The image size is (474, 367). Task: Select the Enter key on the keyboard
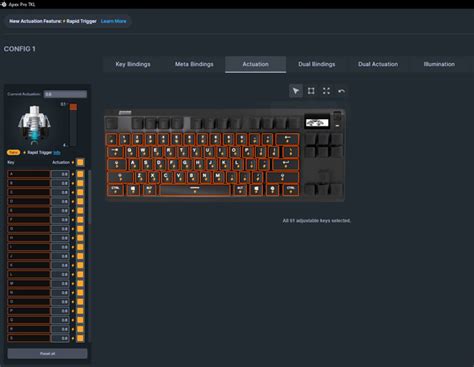pyautogui.click(x=286, y=164)
